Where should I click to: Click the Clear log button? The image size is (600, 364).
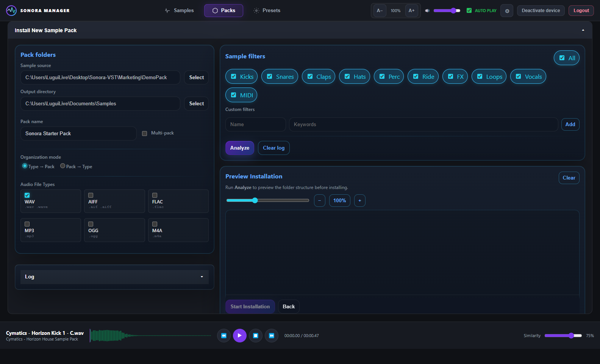point(274,148)
